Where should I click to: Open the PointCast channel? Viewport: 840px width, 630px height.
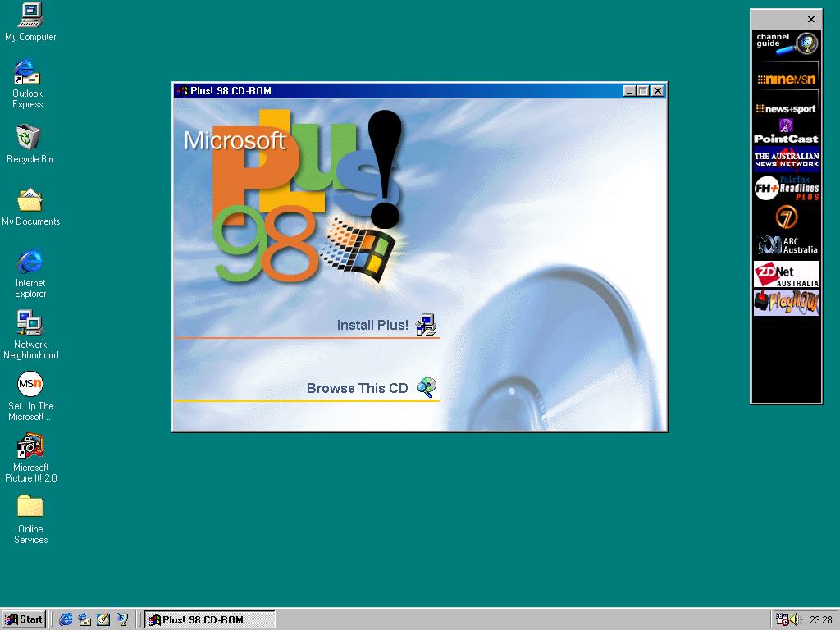(787, 132)
